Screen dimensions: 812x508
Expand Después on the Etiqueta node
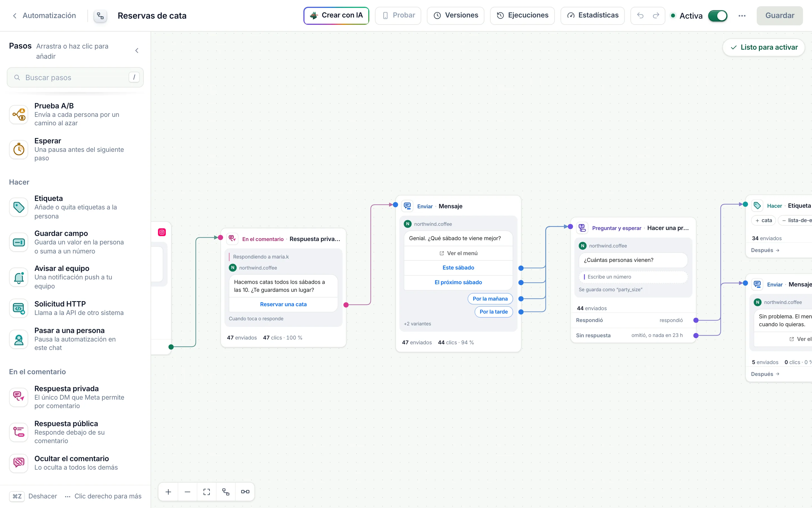click(765, 250)
